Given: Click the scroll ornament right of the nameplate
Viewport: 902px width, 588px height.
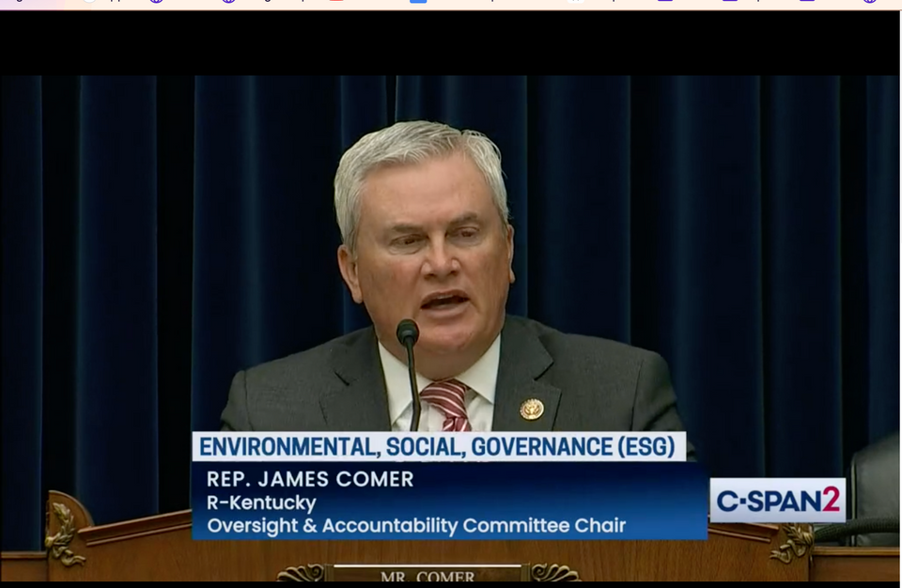Looking at the screenshot, I should 554,573.
